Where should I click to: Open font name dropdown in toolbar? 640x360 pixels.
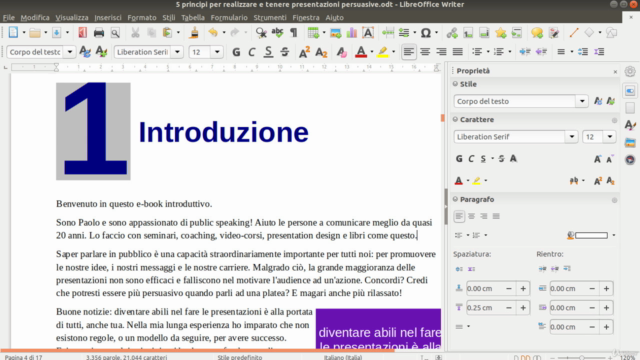(x=177, y=52)
